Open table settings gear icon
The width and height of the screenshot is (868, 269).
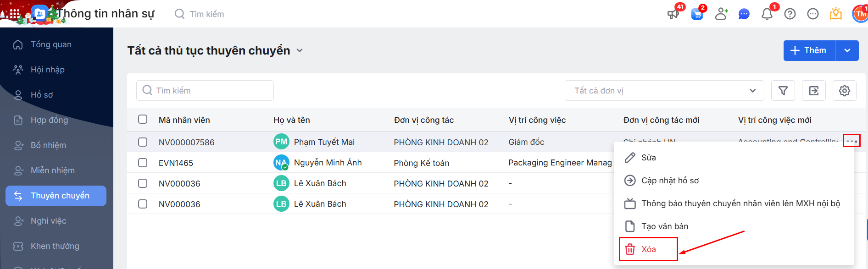pyautogui.click(x=845, y=91)
